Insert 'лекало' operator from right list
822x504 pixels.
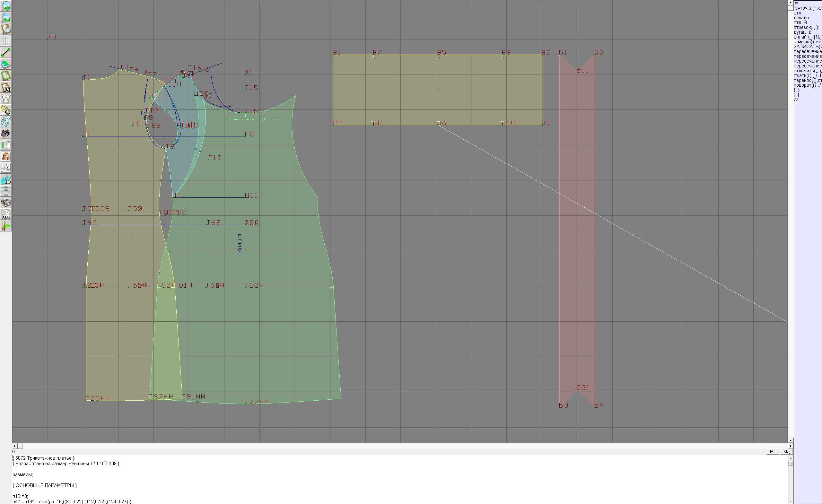[x=801, y=18]
